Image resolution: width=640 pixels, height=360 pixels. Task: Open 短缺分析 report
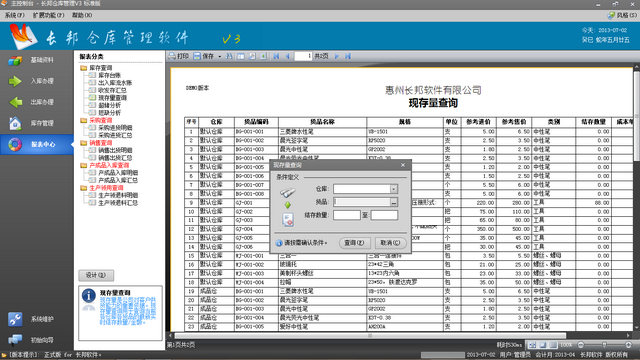[109, 113]
